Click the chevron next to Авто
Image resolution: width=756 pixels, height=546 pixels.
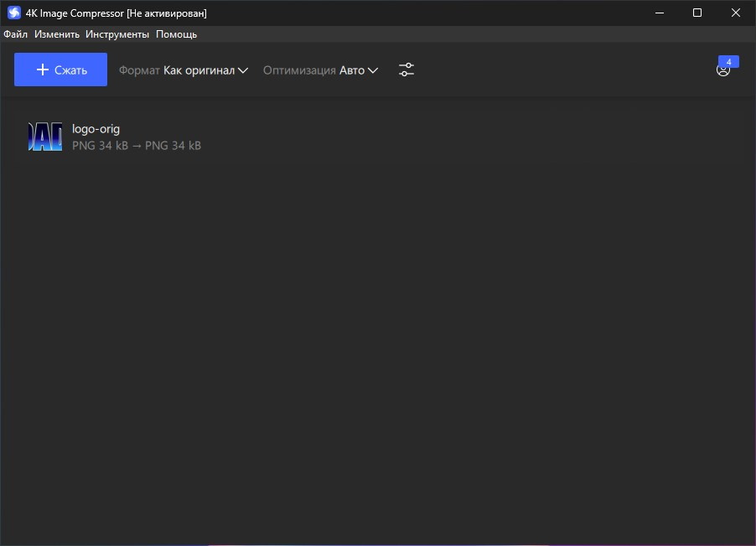click(x=373, y=70)
